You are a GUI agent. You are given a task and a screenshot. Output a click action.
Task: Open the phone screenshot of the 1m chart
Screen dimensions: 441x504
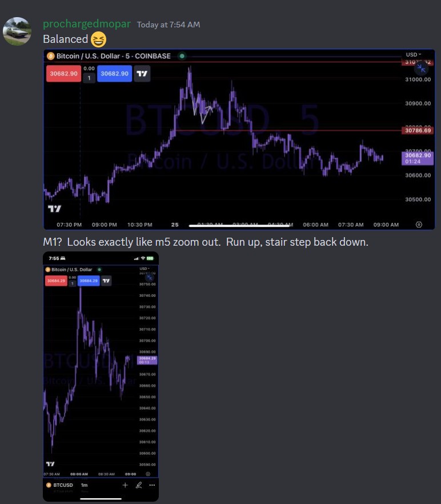[x=101, y=377]
